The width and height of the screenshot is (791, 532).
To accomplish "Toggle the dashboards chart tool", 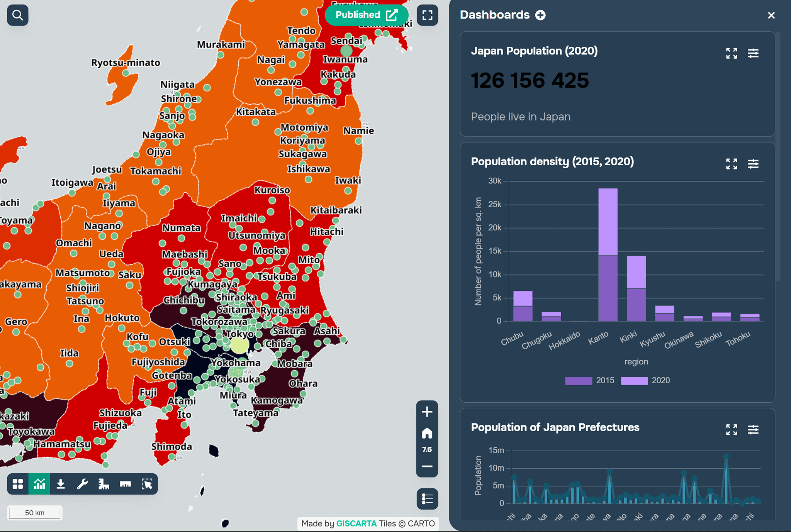I will click(x=39, y=484).
